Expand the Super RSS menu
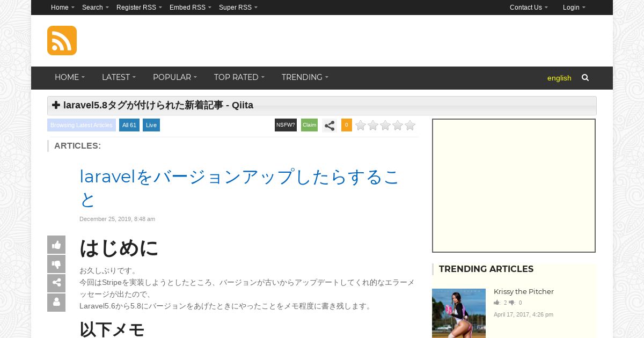This screenshot has width=644, height=338. (x=238, y=8)
